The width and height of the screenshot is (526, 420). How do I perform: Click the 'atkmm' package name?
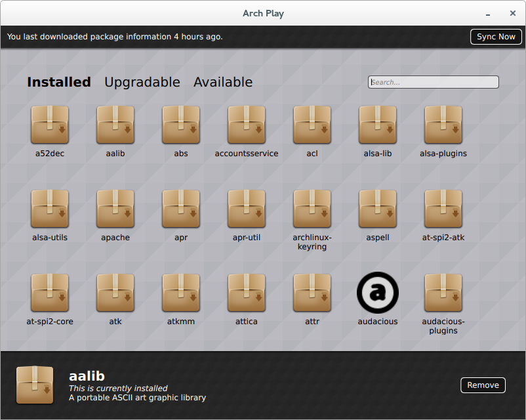(181, 322)
